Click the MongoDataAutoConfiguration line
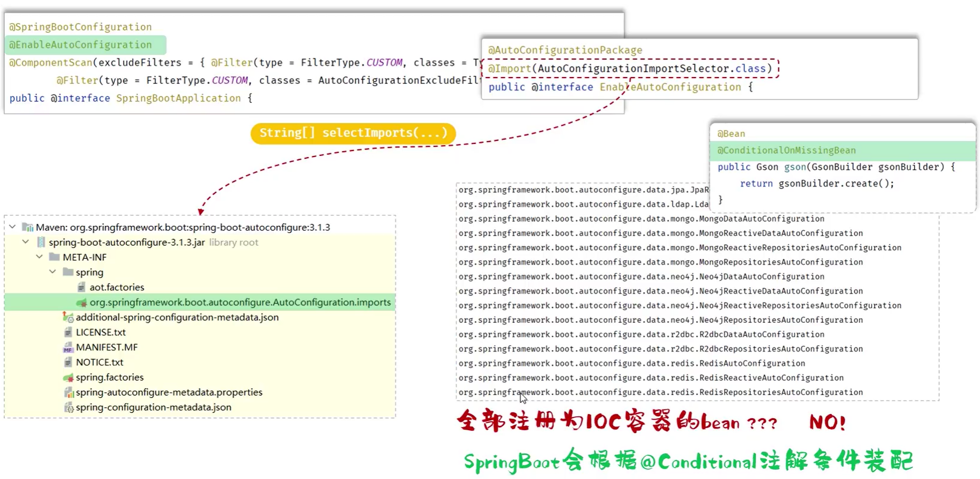Viewport: 980px width, 479px height. [642, 219]
